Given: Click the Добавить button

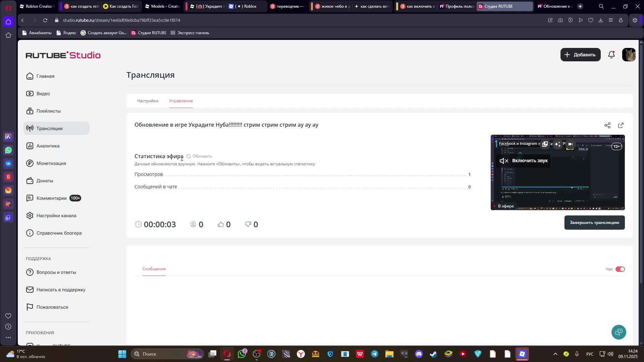Looking at the screenshot, I should [580, 55].
